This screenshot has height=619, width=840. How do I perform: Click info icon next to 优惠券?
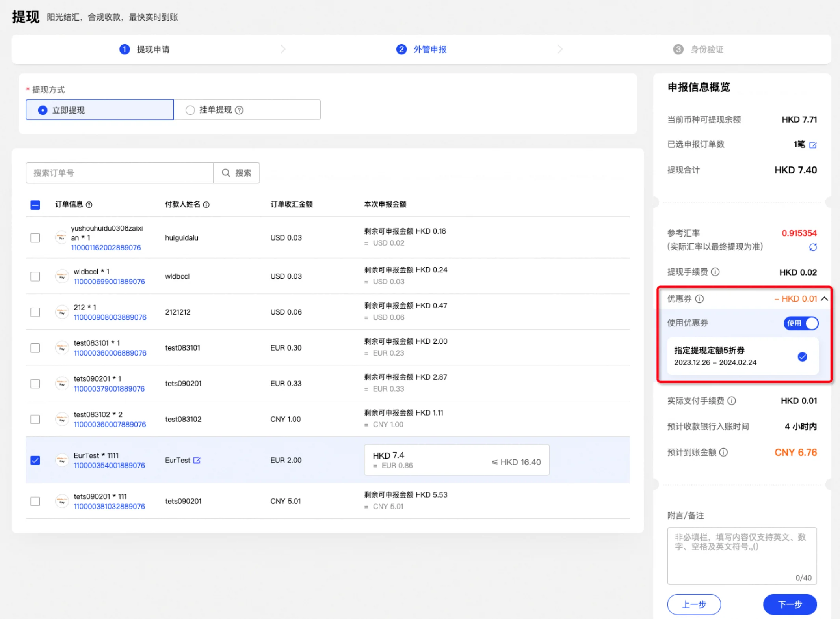point(700,299)
